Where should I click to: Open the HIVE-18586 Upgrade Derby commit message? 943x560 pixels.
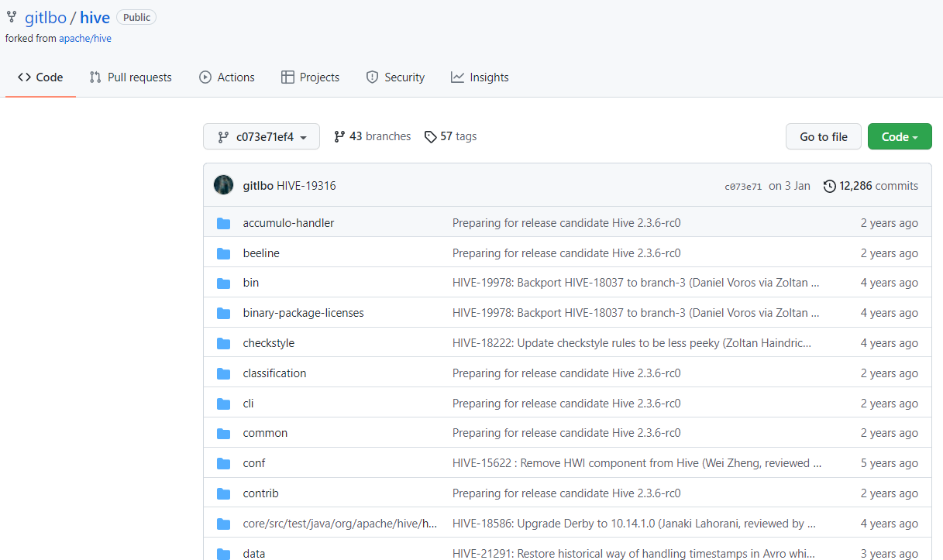(634, 524)
